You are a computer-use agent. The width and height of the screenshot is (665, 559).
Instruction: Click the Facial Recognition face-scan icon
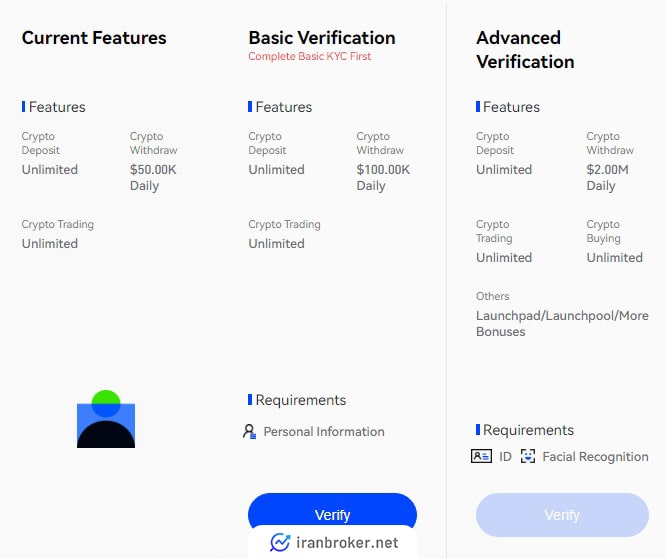click(528, 456)
